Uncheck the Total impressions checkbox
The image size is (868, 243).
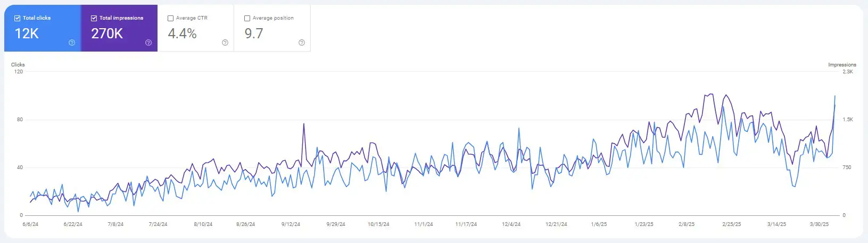click(x=94, y=18)
